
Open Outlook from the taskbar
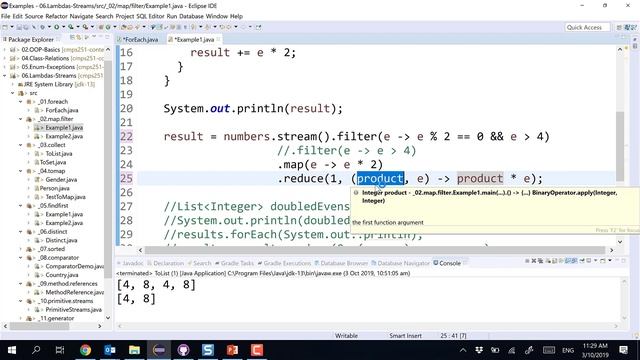110,350
